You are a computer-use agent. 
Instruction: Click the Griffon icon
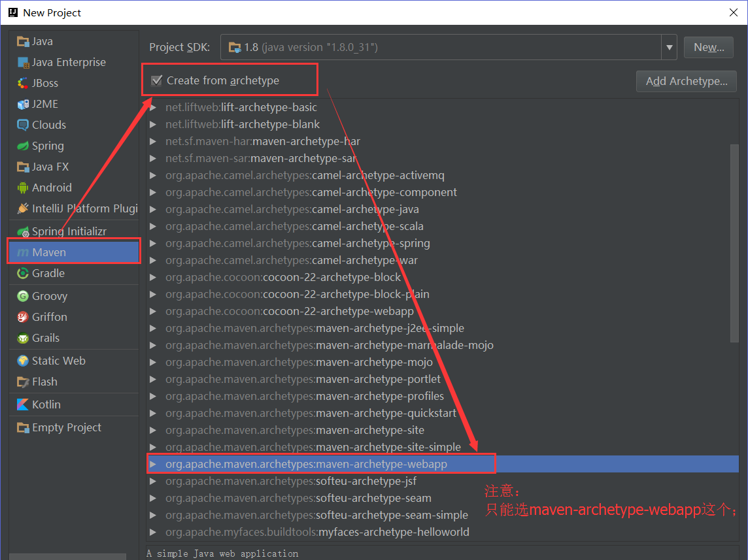point(23,318)
